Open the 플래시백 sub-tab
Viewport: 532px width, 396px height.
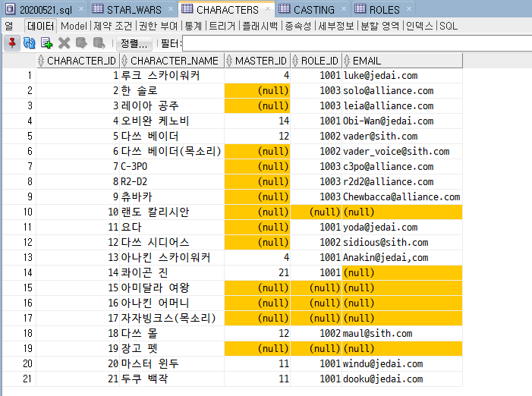tap(260, 26)
